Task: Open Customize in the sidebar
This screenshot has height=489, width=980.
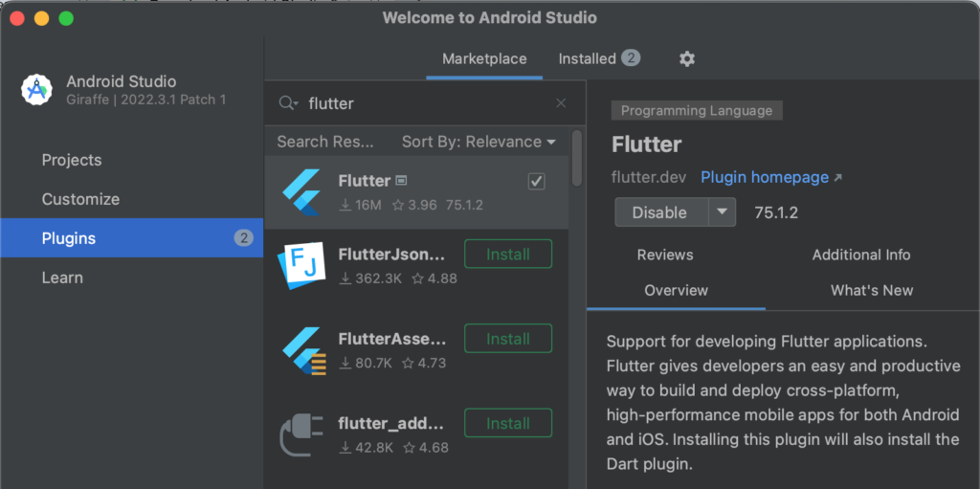Action: click(x=80, y=199)
